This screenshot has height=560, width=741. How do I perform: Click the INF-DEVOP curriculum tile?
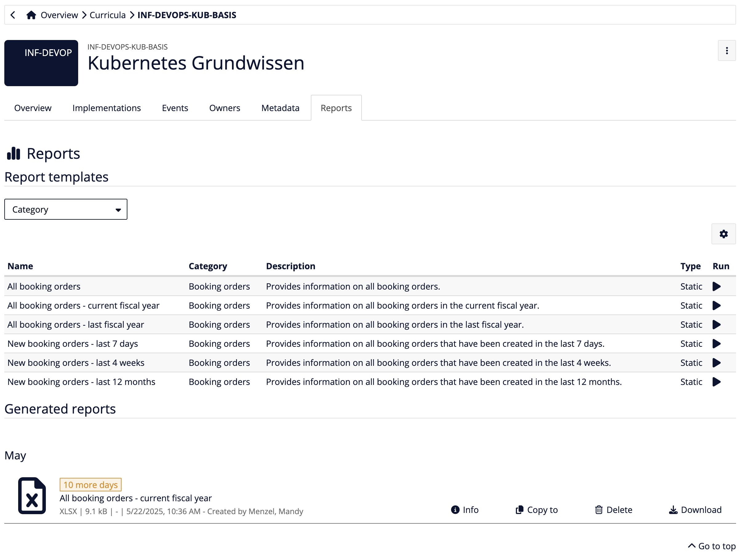tap(41, 63)
